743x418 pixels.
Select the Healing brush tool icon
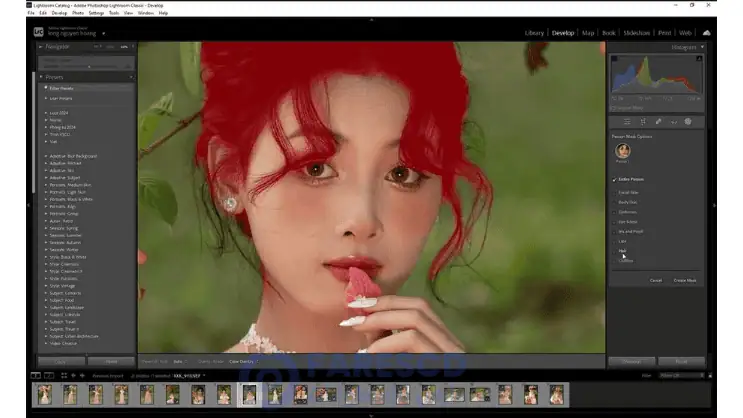coord(658,122)
